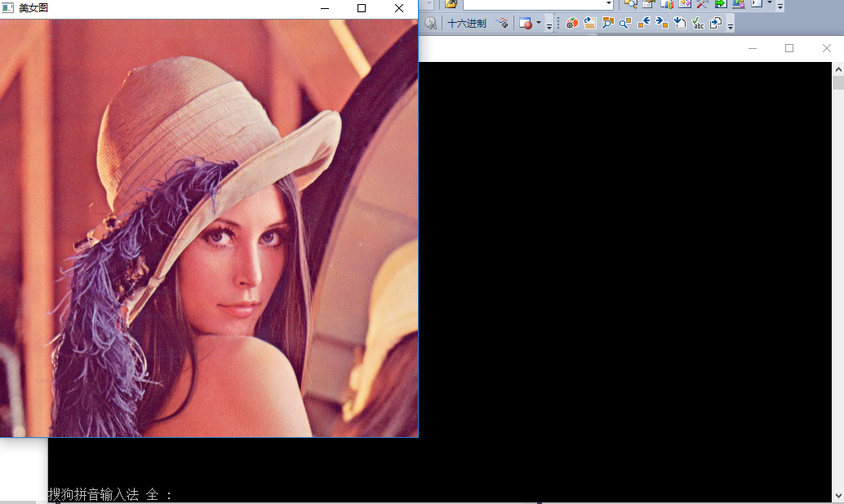Click the find in files magnifier icon

630,4
